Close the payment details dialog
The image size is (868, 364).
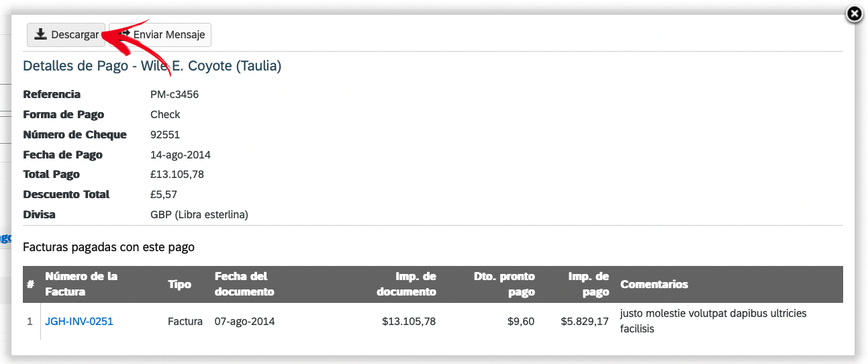pyautogui.click(x=854, y=14)
